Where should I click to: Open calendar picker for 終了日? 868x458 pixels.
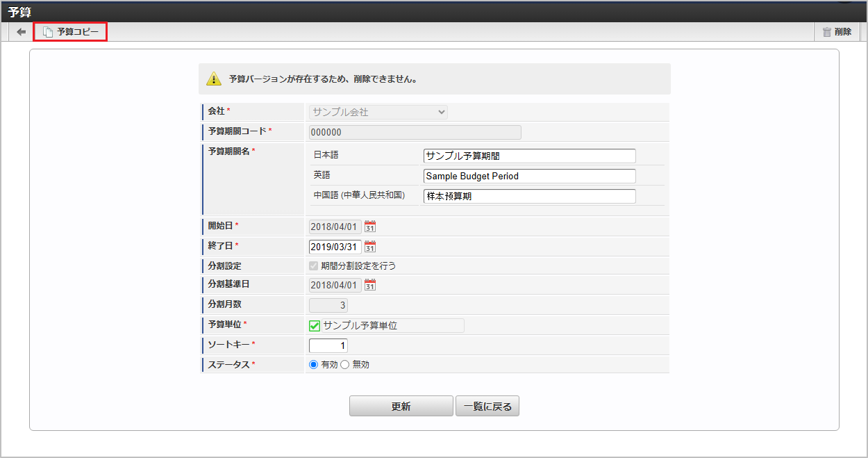pos(370,246)
